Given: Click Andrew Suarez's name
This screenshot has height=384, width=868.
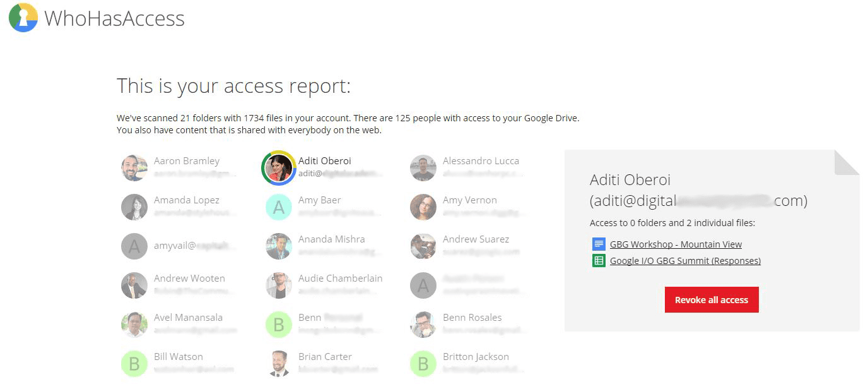Looking at the screenshot, I should pos(476,239).
